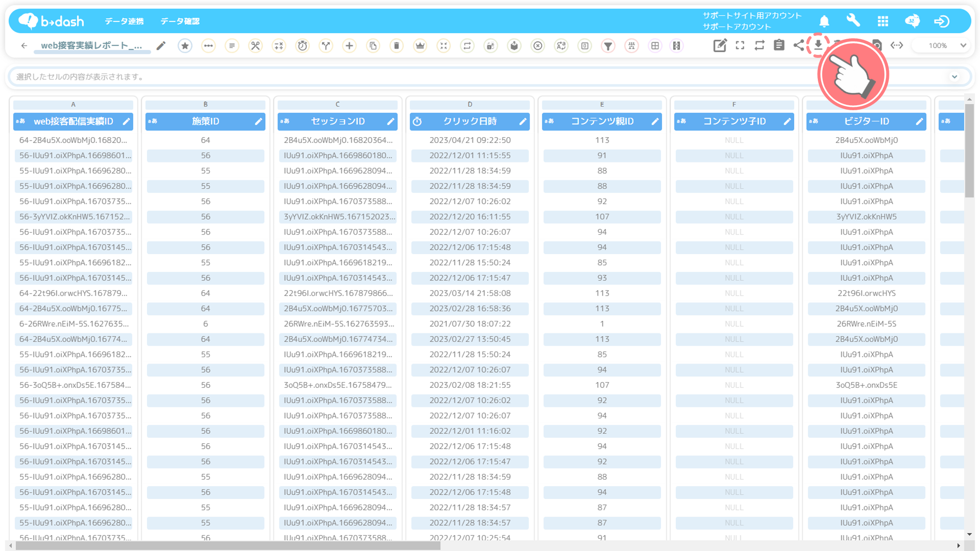Screen dimensions: 980x551
Task: Open the notifications bell
Action: click(824, 21)
